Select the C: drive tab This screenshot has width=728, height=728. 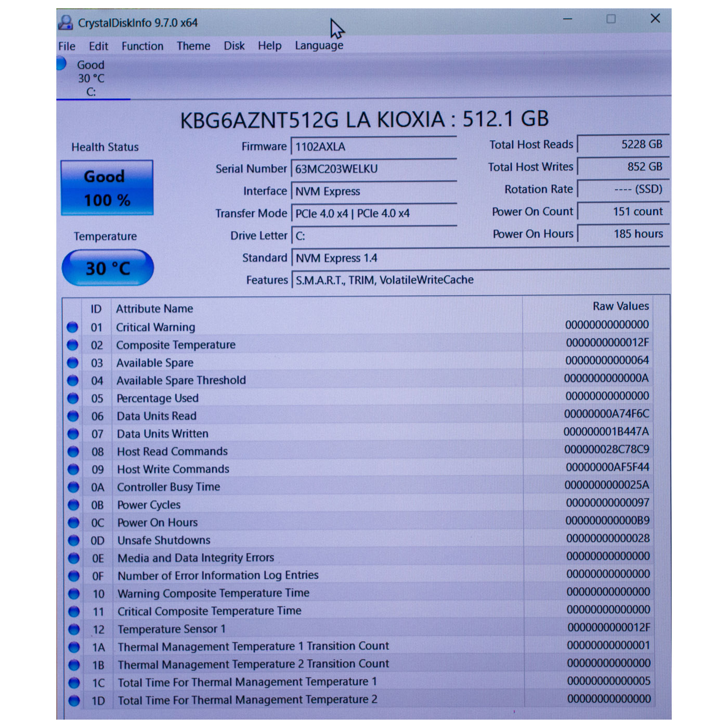click(92, 78)
